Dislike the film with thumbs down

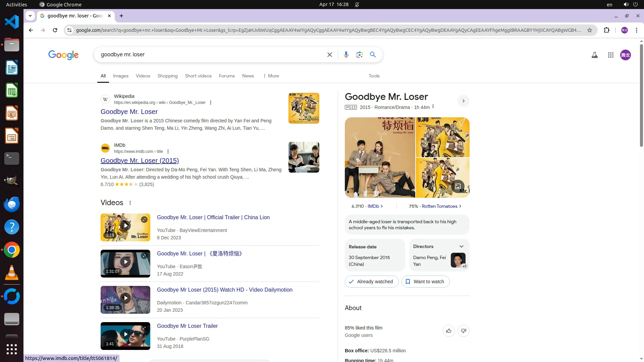[463, 331]
